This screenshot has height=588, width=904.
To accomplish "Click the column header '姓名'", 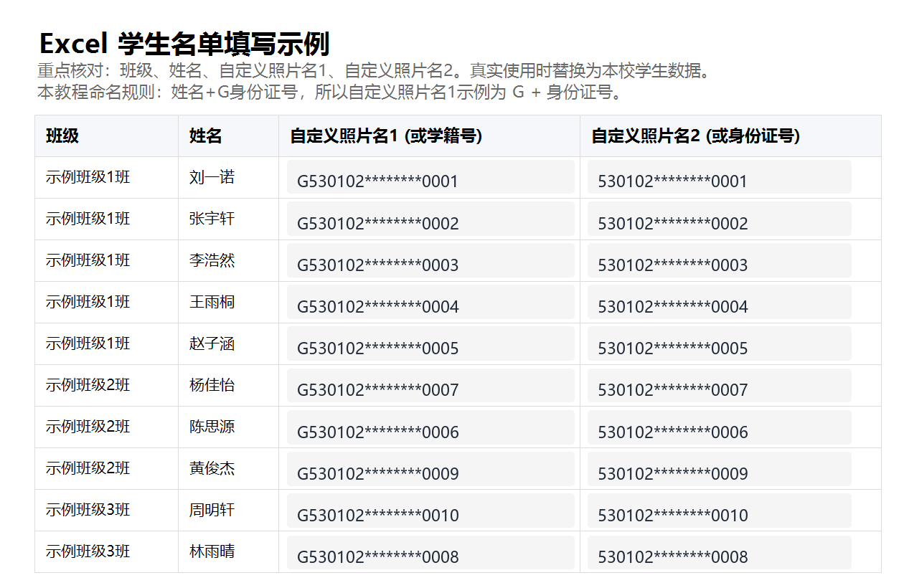I will [x=206, y=136].
